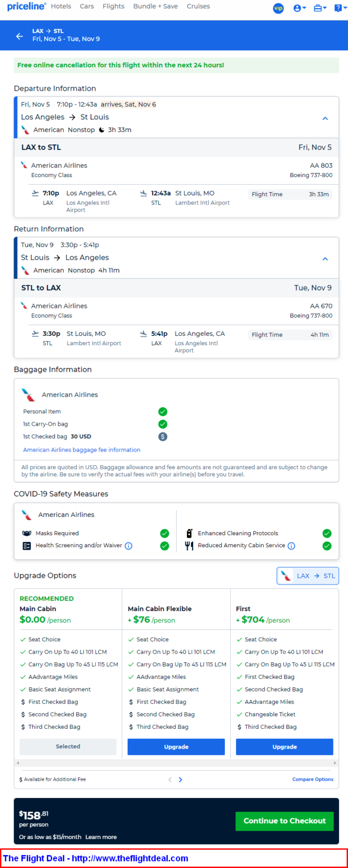This screenshot has height=868, width=348.
Task: Open the trips briefcase icon menu
Action: pos(320,8)
